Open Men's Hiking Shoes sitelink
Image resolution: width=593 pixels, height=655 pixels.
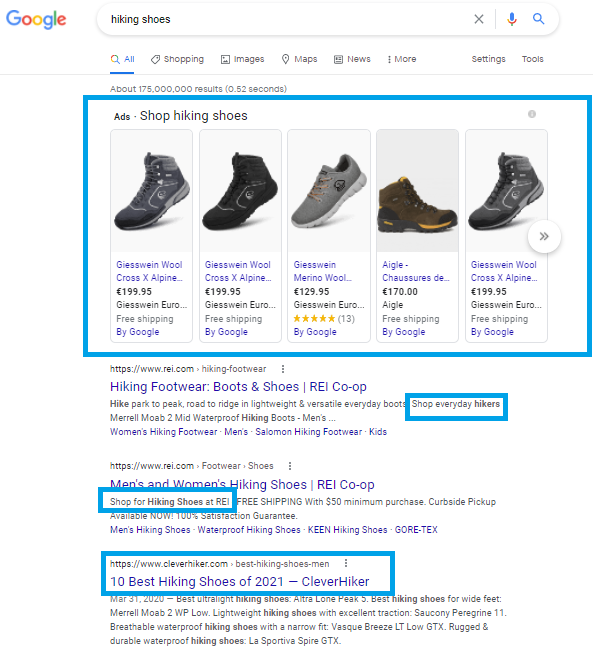click(150, 530)
